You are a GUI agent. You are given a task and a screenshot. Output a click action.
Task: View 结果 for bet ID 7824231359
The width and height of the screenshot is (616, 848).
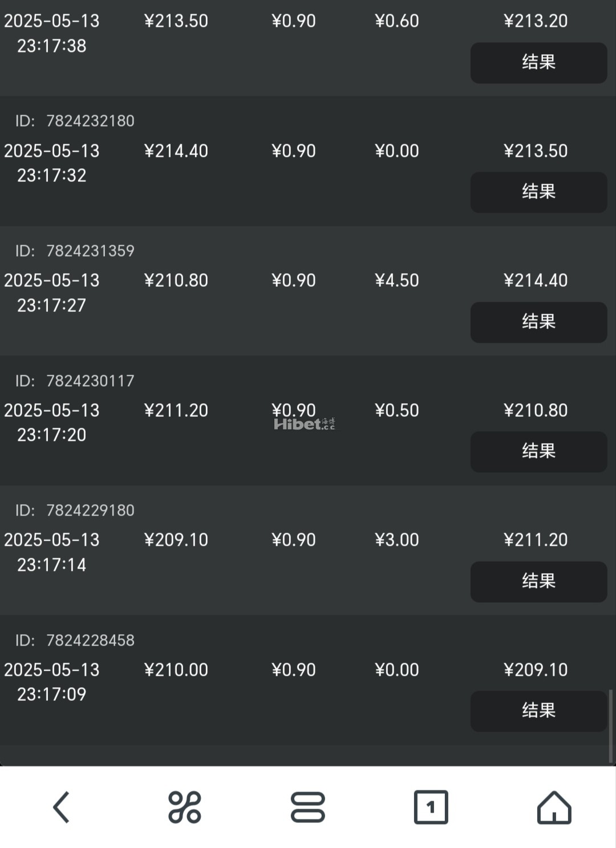pos(538,322)
